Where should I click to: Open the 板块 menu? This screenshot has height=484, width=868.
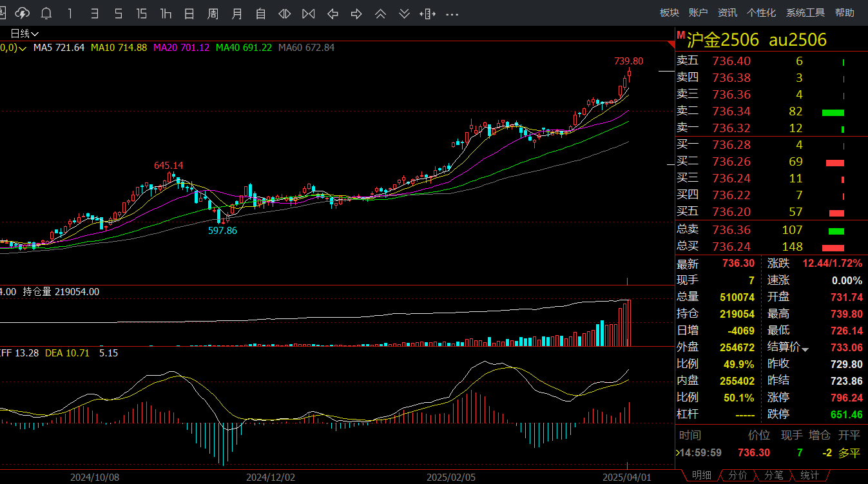[x=670, y=12]
